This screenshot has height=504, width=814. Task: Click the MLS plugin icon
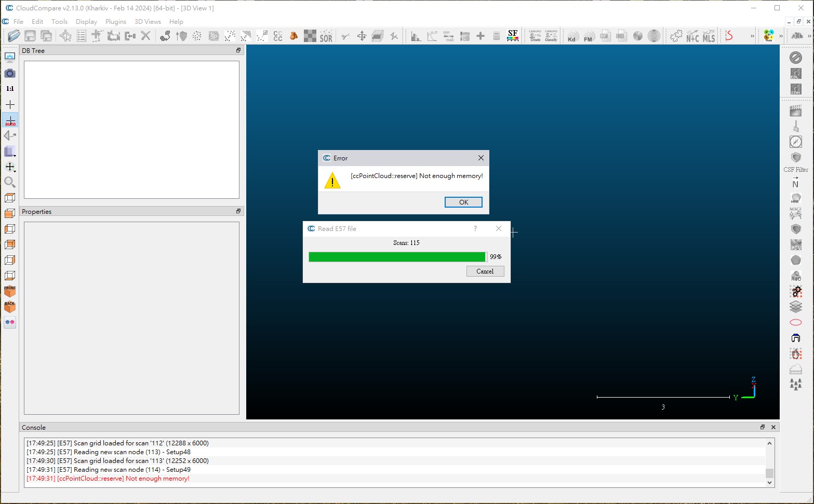709,36
